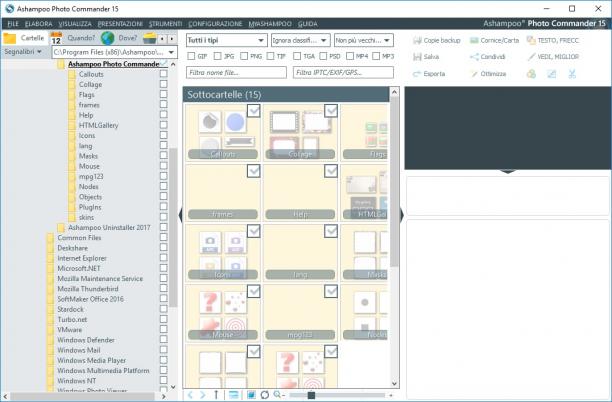Open the CONFIGURAZIONE menu
Screen dimensions: 612x402
(215, 24)
